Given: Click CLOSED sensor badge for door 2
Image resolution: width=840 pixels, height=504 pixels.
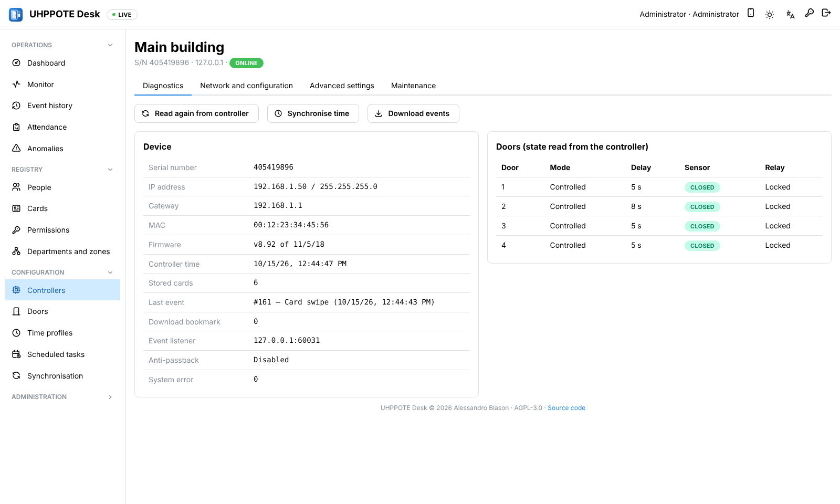Looking at the screenshot, I should 702,207.
